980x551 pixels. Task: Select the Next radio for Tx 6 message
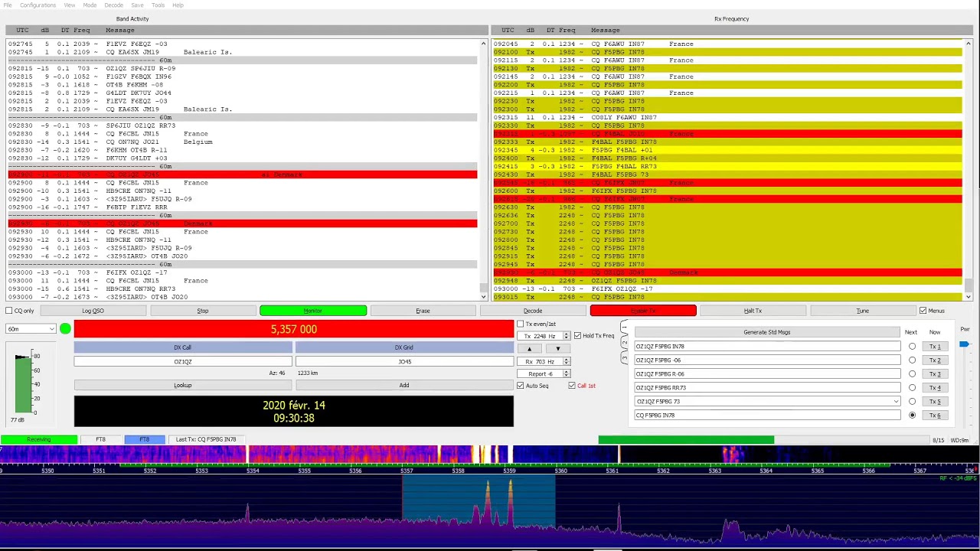(x=912, y=416)
